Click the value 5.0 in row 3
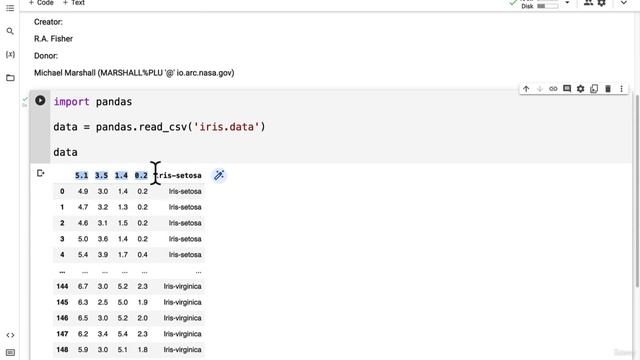Viewport: 640px width, 360px height. [x=83, y=239]
